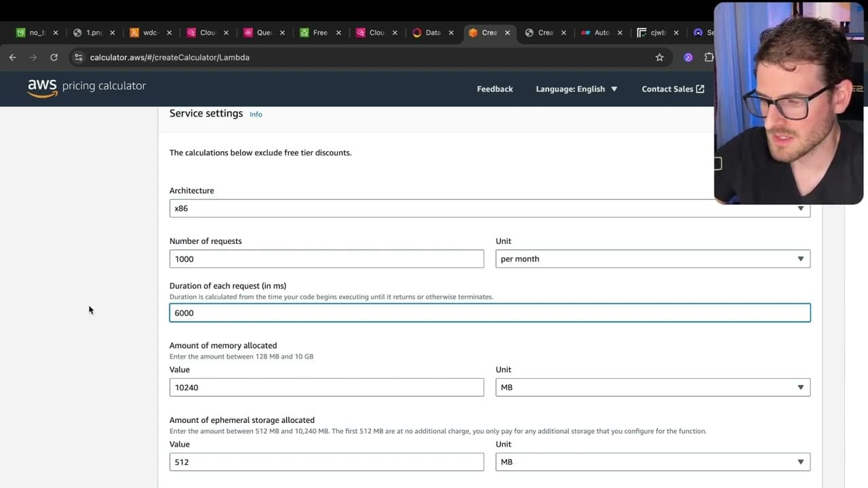
Task: Switch to the 'wdc' browser tab
Action: coord(151,33)
